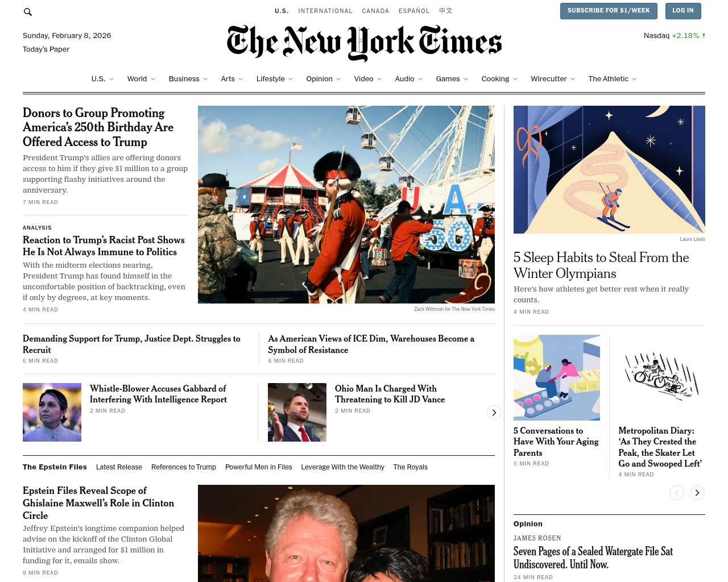Expand the World section dropdown

pyautogui.click(x=153, y=79)
